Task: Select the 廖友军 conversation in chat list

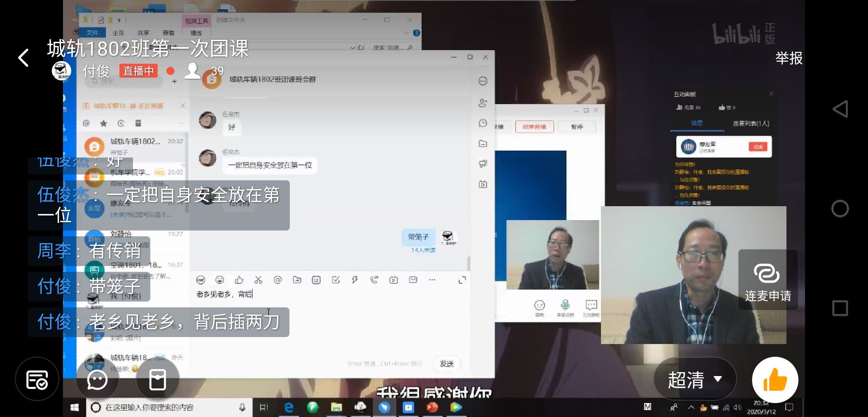Action: (133, 208)
